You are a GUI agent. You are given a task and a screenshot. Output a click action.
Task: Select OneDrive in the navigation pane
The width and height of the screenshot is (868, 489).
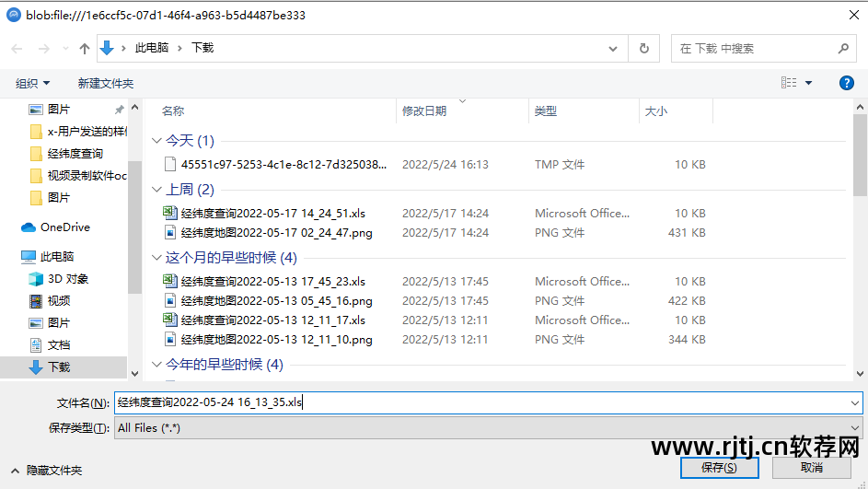64,227
